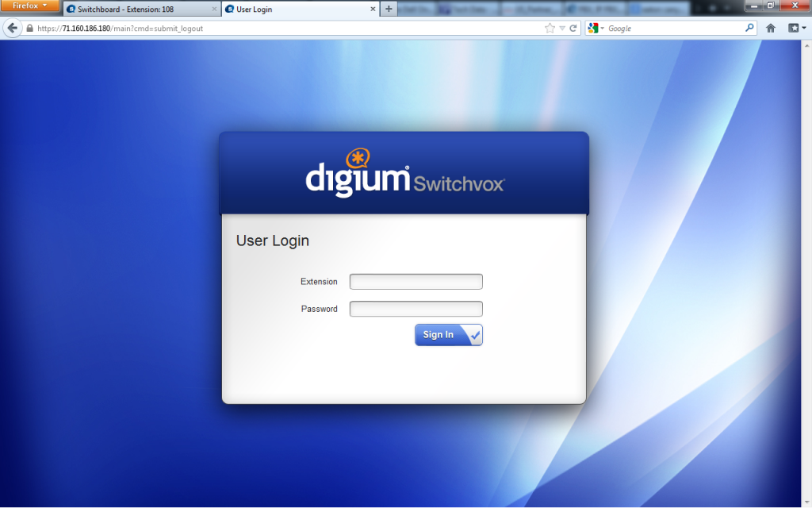Reload the page with the refresh icon

click(x=573, y=28)
